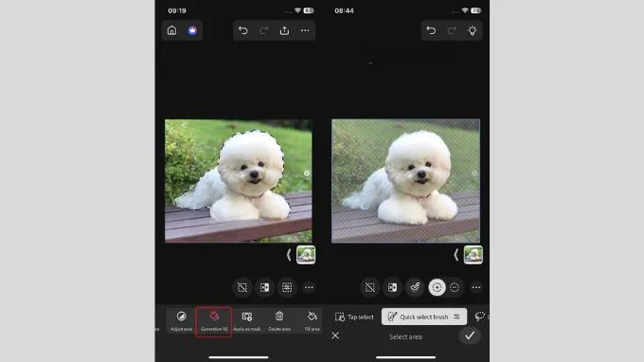644x362 pixels.
Task: Open layer thumbnail in right phone
Action: [474, 255]
